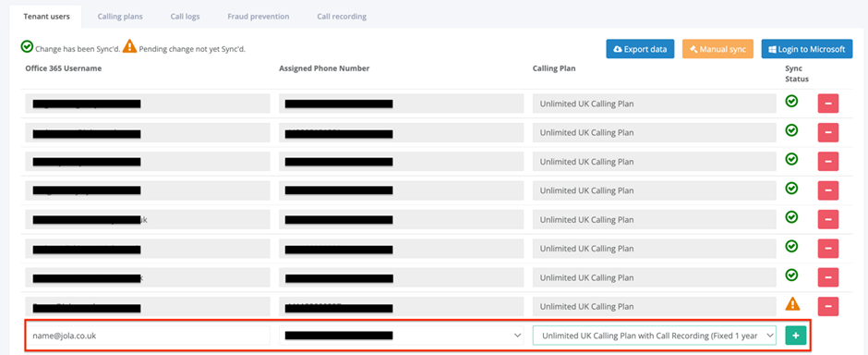This screenshot has height=355, width=868.
Task: Remove the first tenant user row
Action: click(828, 104)
